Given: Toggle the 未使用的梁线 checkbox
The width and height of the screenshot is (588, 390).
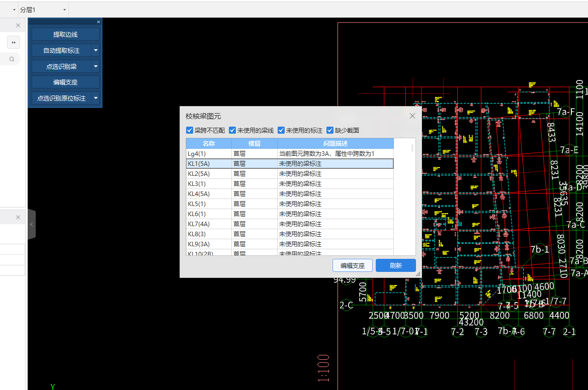Looking at the screenshot, I should (232, 130).
